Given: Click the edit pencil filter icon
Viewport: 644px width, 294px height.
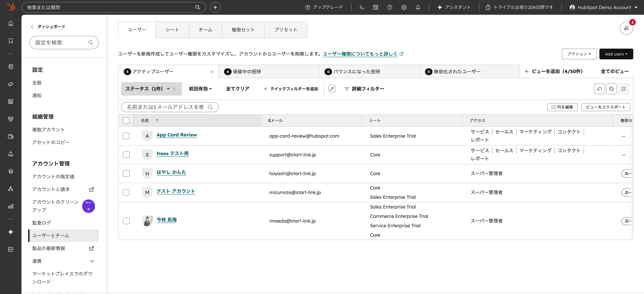Looking at the screenshot, I should pyautogui.click(x=332, y=89).
